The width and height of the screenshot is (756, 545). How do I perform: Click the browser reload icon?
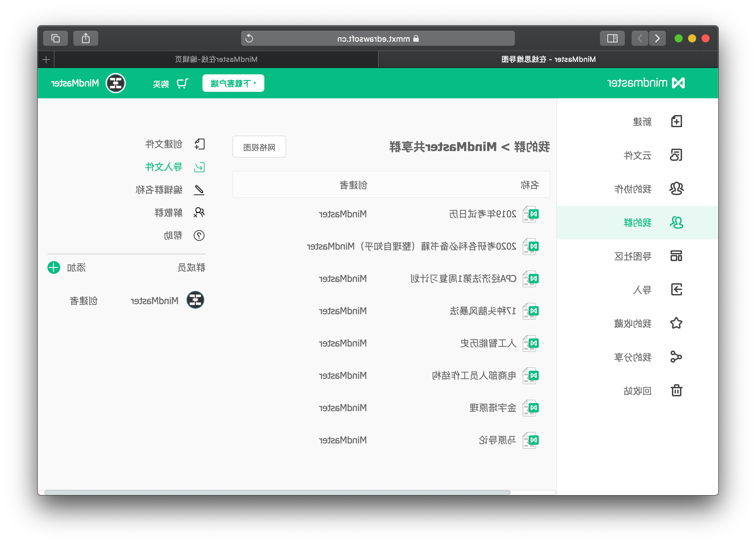point(249,38)
